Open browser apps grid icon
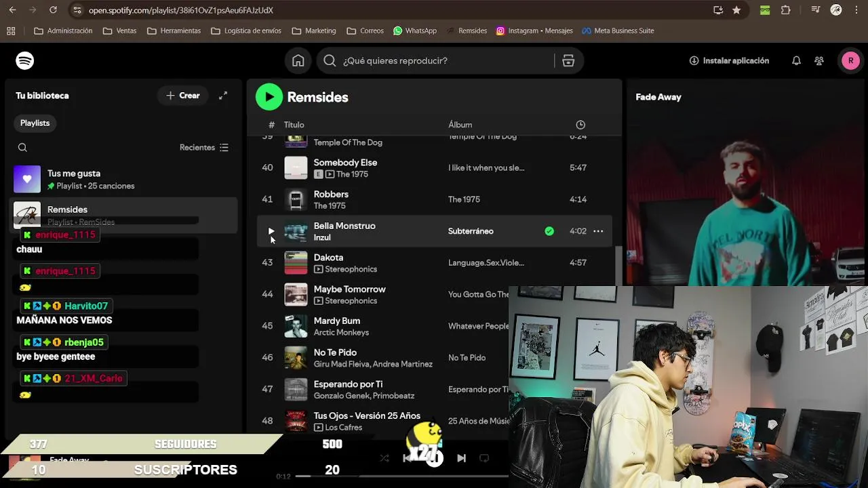The width and height of the screenshot is (868, 488). pyautogui.click(x=11, y=30)
